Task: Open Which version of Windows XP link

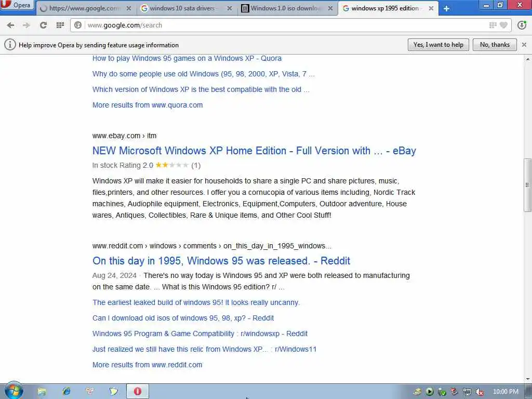Action: coord(201,89)
